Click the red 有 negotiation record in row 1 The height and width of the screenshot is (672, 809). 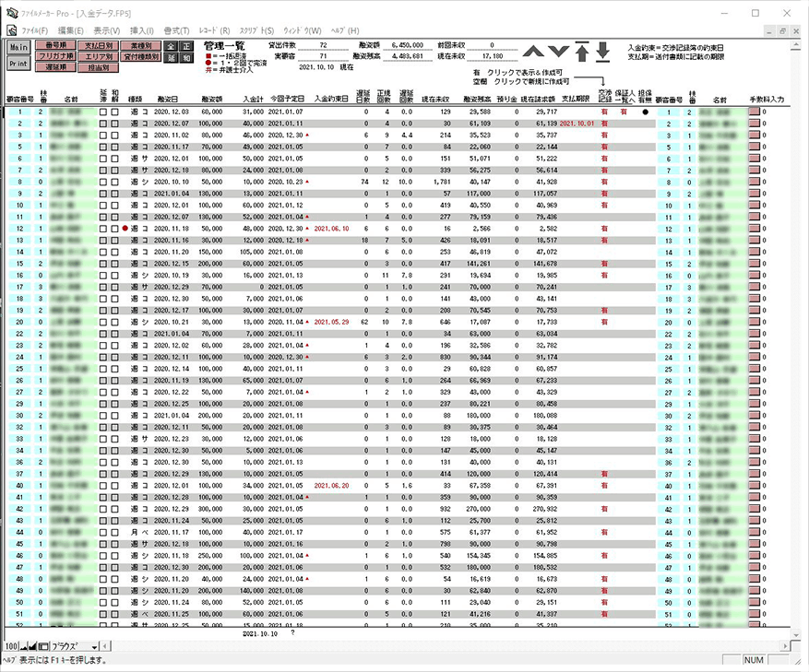tap(603, 112)
